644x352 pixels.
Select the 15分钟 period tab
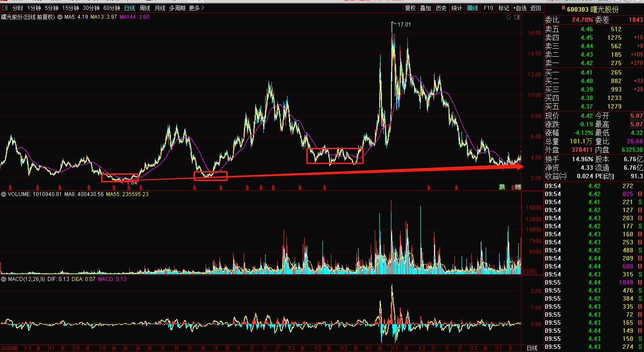click(x=71, y=8)
